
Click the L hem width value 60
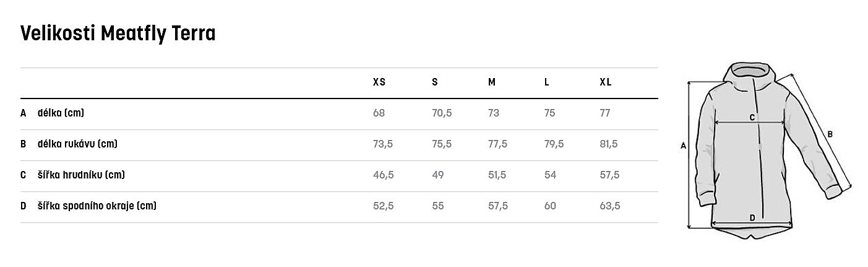pyautogui.click(x=550, y=206)
